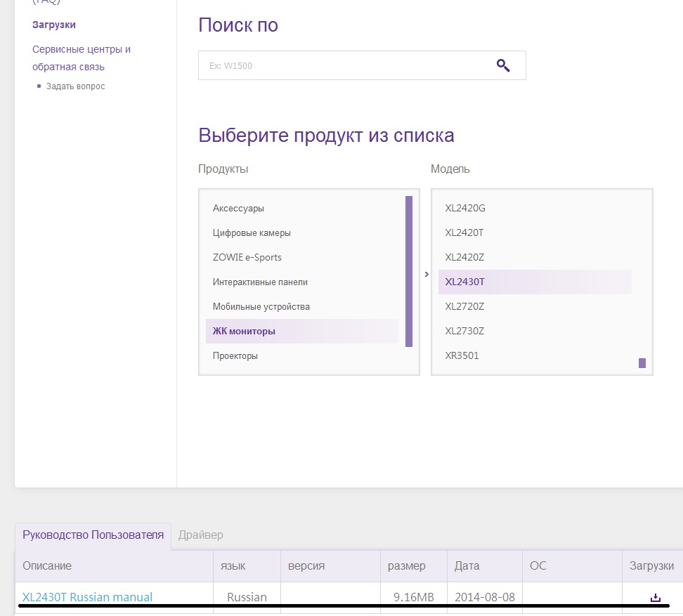The image size is (683, 616).
Task: Select Интерактивные панели category
Action: [302, 282]
